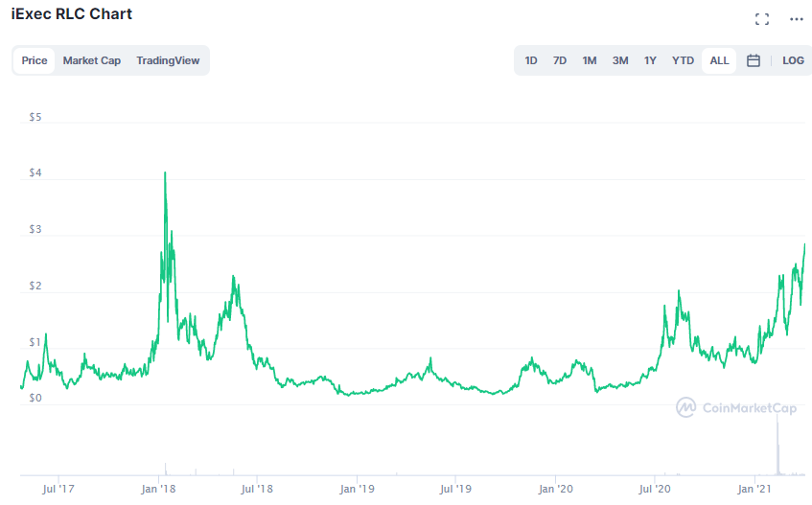Select the 3M time range
This screenshot has width=812, height=505.
coord(620,60)
